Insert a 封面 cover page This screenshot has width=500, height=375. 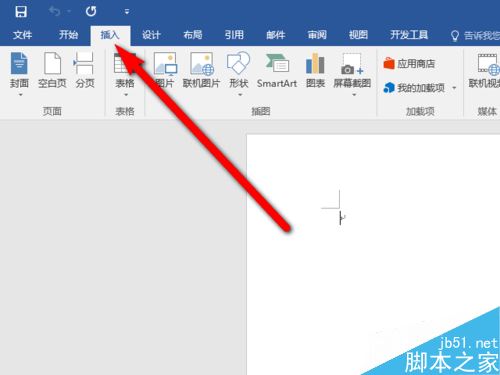[19, 70]
